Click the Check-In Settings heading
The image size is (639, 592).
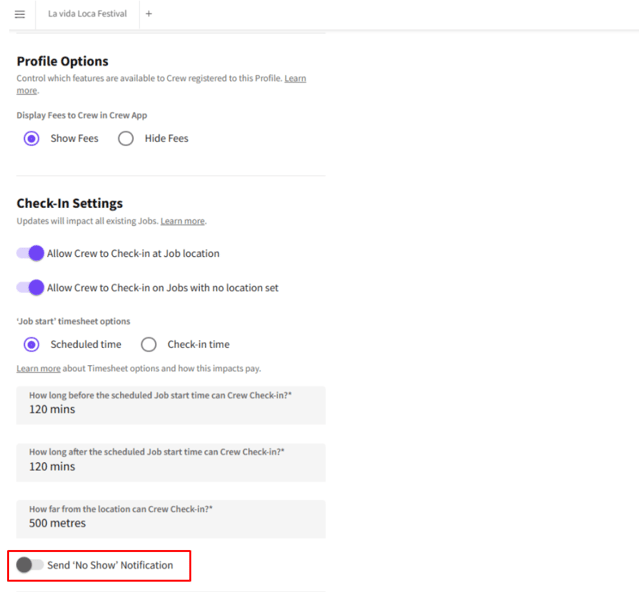(x=69, y=203)
